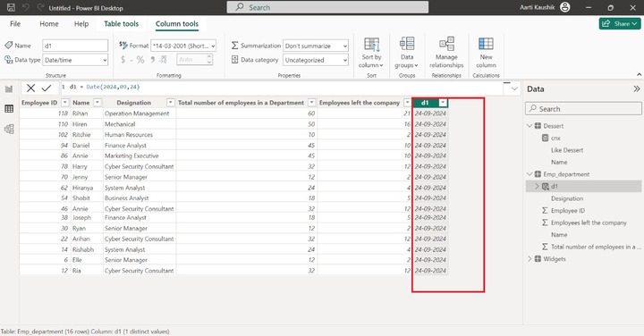Switch to Report view icon in sidebar
This screenshot has width=644, height=336.
tap(9, 88)
